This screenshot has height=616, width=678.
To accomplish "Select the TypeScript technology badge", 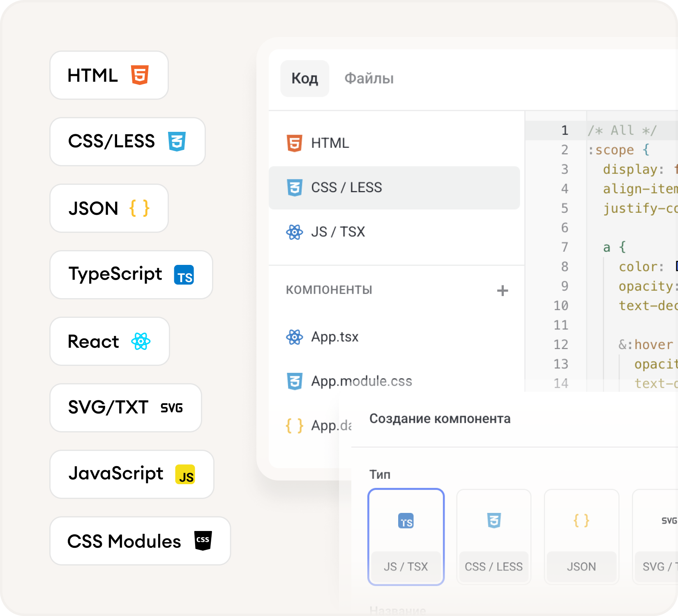I will 131,275.
